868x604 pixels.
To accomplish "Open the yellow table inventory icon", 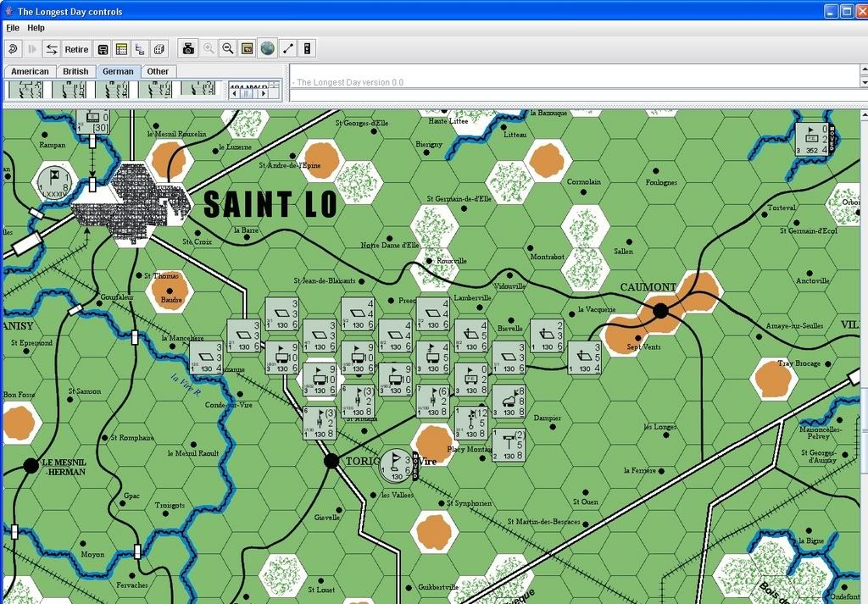I will [121, 49].
